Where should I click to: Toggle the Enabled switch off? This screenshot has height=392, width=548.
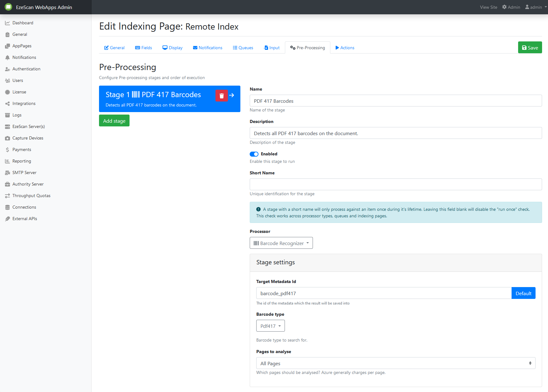pyautogui.click(x=254, y=154)
